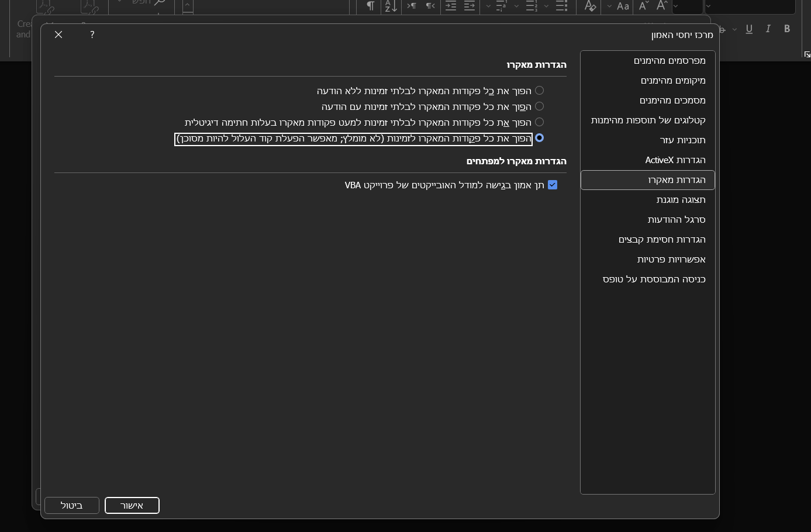
Task: Open the font size dropdown arrow
Action: (676, 6)
